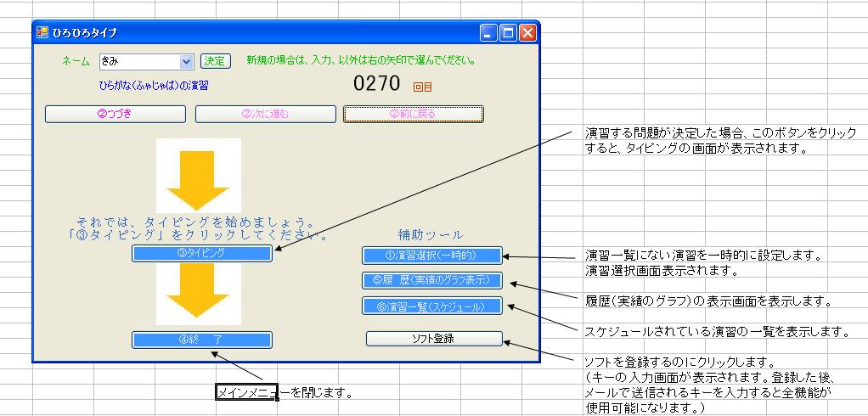This screenshot has height=416, width=868.
Task: Open ①演習選択(一時的) tool
Action: (x=432, y=256)
